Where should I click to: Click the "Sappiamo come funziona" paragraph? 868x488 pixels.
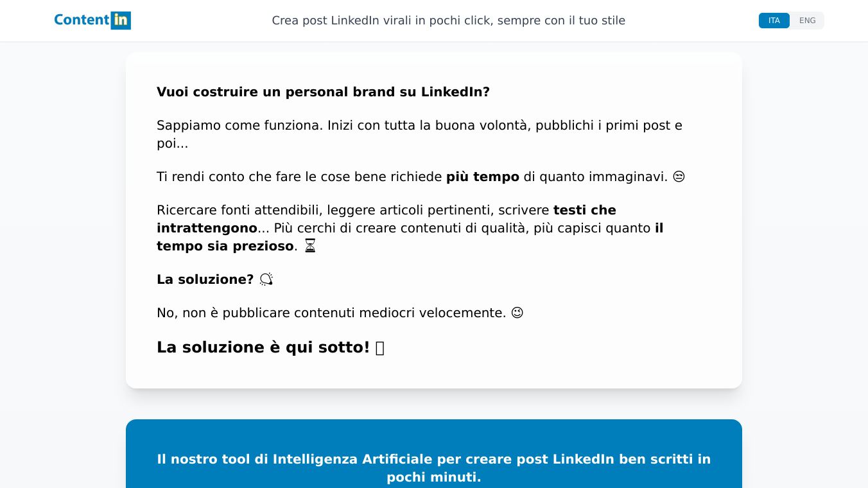point(419,125)
